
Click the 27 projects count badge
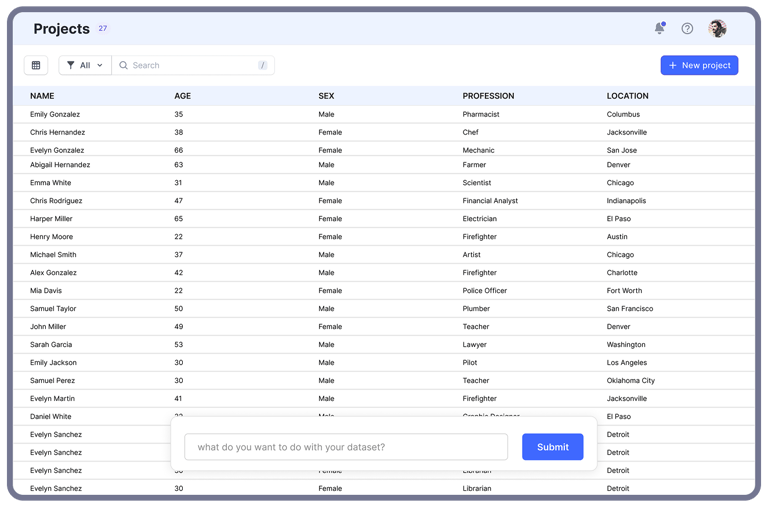pyautogui.click(x=103, y=29)
